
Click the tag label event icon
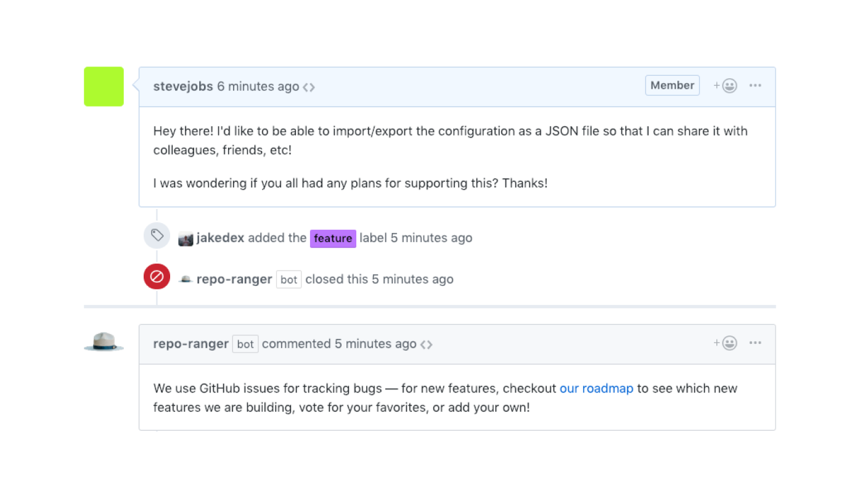click(157, 235)
